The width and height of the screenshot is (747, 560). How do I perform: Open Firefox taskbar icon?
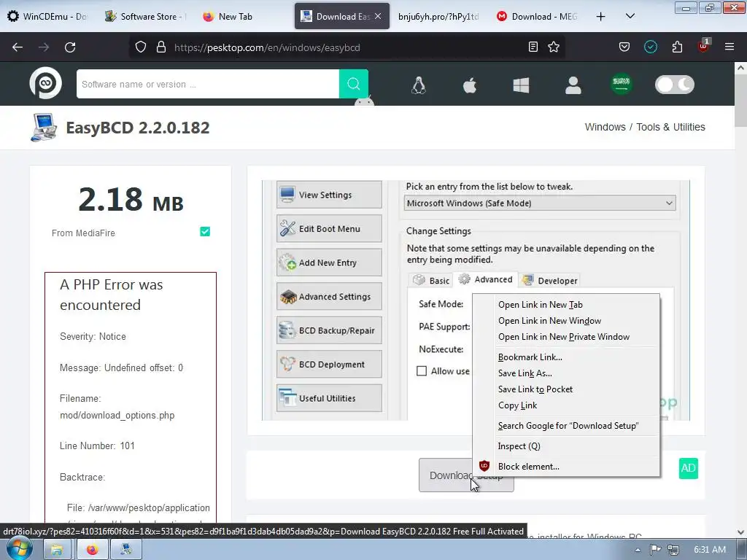[x=92, y=550]
